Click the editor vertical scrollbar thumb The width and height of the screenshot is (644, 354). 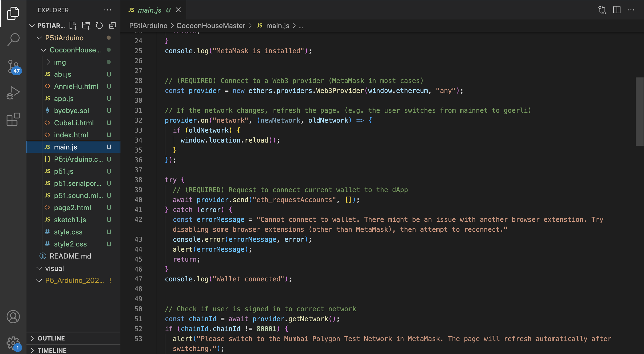pyautogui.click(x=639, y=111)
